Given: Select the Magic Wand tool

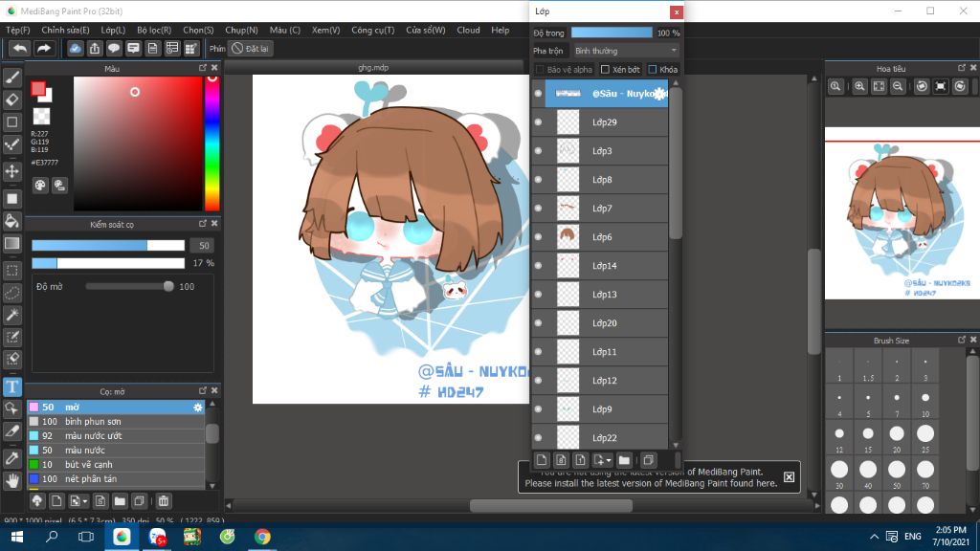Looking at the screenshot, I should click(x=11, y=315).
